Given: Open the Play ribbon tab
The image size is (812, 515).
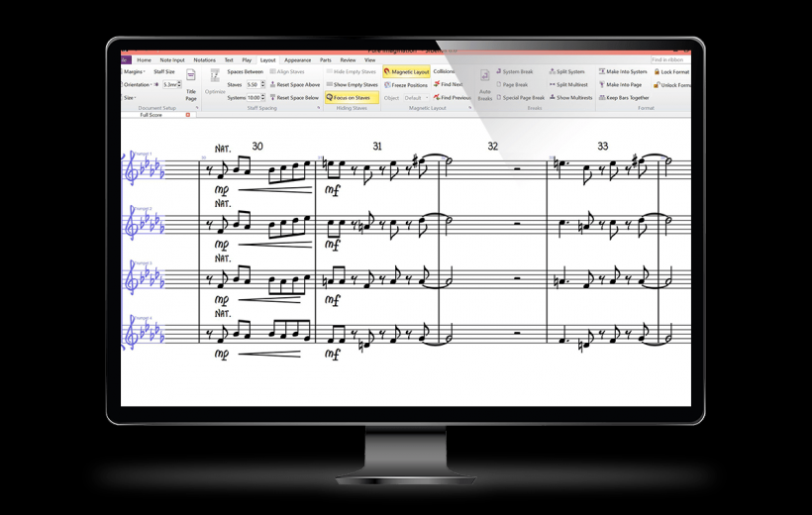Looking at the screenshot, I should point(247,60).
